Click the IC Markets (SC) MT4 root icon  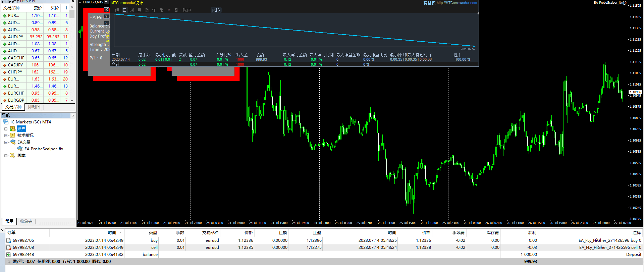point(6,122)
